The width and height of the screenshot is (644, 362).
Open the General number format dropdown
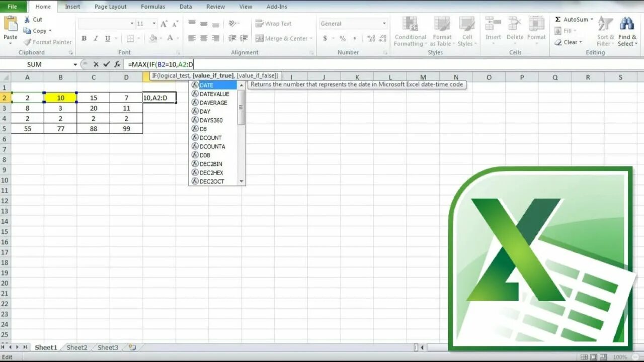click(384, 24)
